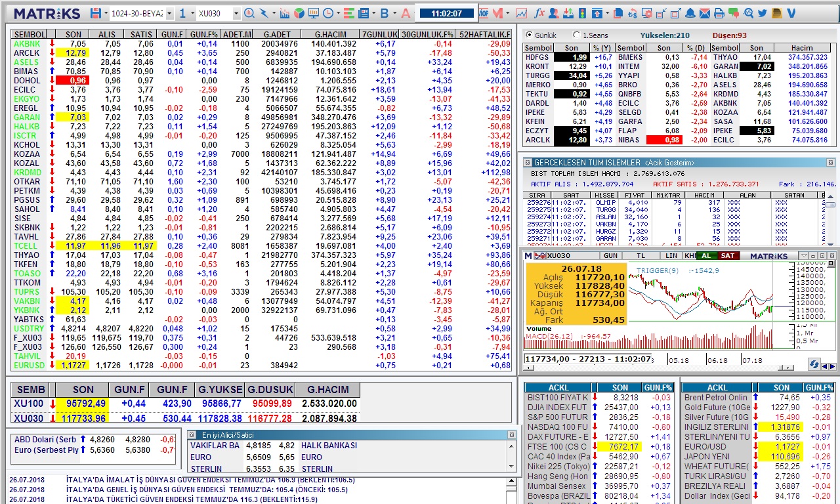840x504 pixels.
Task: Expand the lightning bolt icon dropdown arrow
Action: (x=274, y=13)
